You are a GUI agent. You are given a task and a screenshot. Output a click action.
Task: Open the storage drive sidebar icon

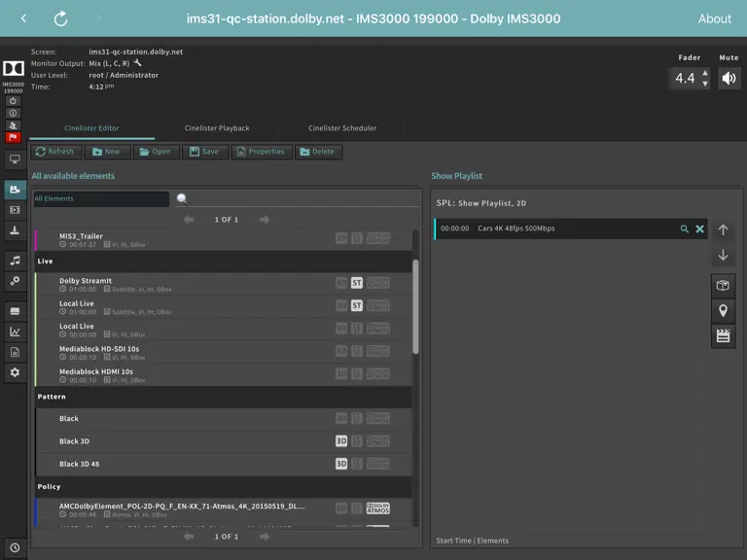(15, 311)
